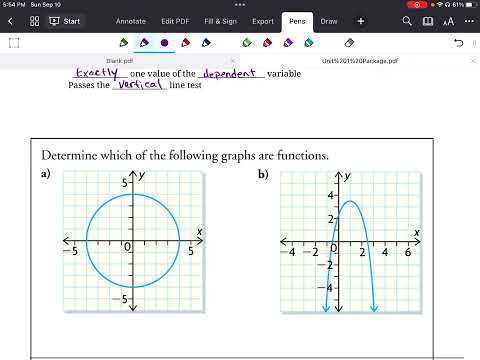Tap the handwritten word 'dependent'
The width and height of the screenshot is (480, 360).
(x=229, y=73)
